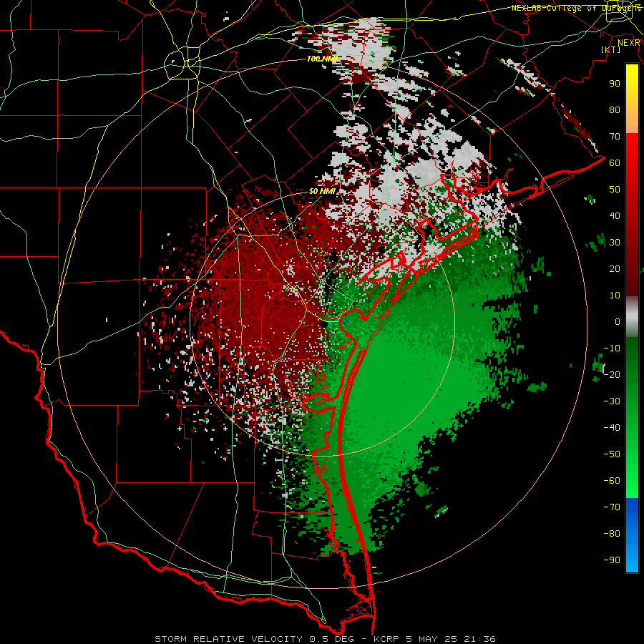Pick the gray zero-velocity color bar segment
Image resolution: width=644 pixels, height=644 pixels.
pyautogui.click(x=632, y=317)
